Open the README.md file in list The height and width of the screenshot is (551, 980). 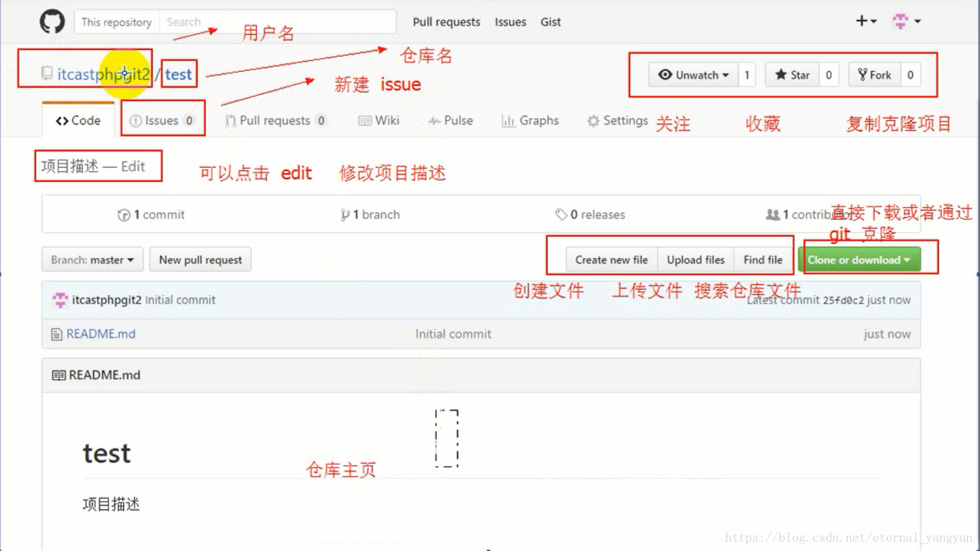point(100,334)
